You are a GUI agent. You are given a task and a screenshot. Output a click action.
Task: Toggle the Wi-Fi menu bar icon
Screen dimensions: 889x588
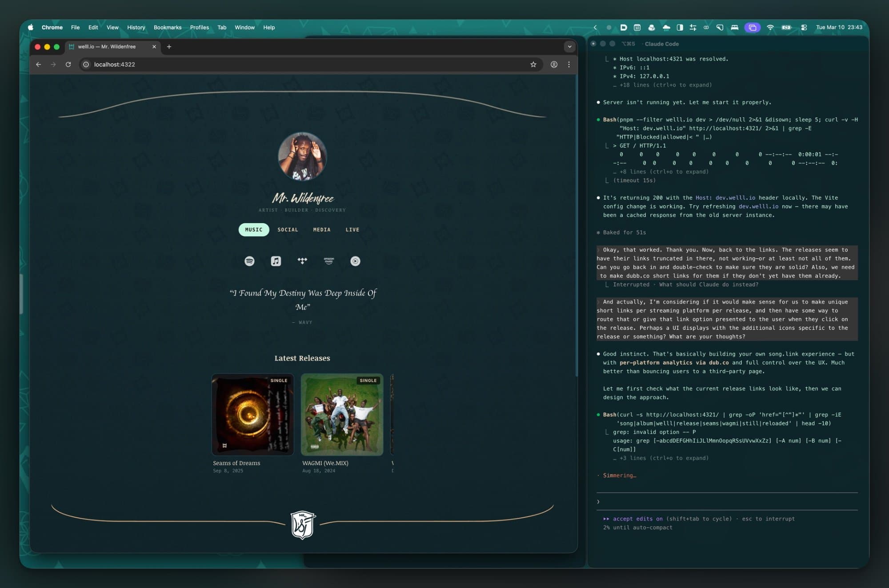click(x=770, y=28)
